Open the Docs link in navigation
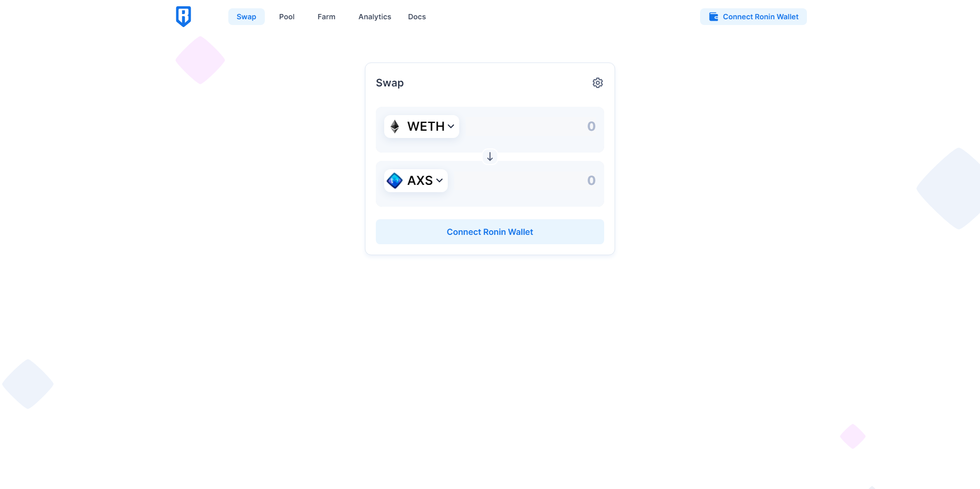Screen dimensions: 980x489 (x=417, y=17)
